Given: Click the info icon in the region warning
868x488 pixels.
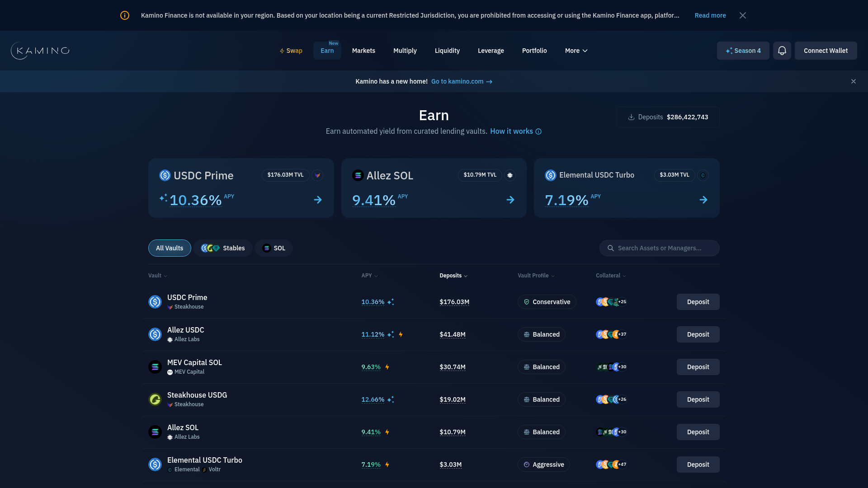Looking at the screenshot, I should tap(125, 15).
